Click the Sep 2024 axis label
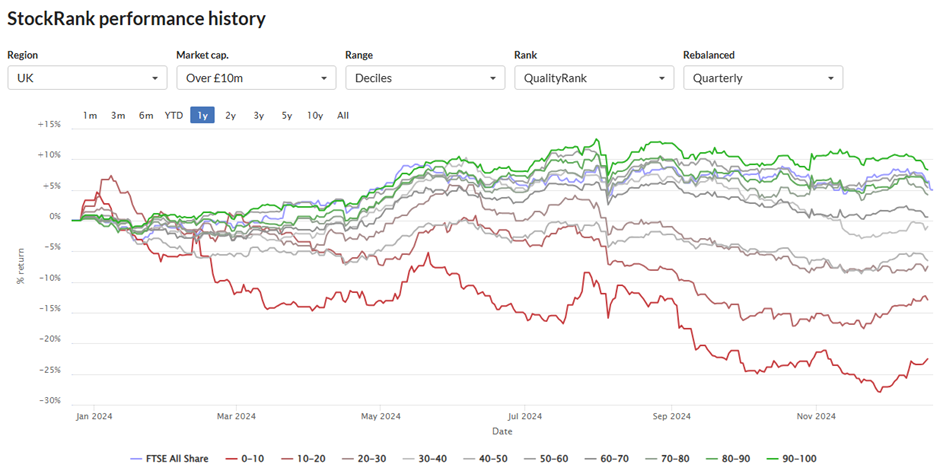This screenshot has width=940, height=474. pos(671,416)
